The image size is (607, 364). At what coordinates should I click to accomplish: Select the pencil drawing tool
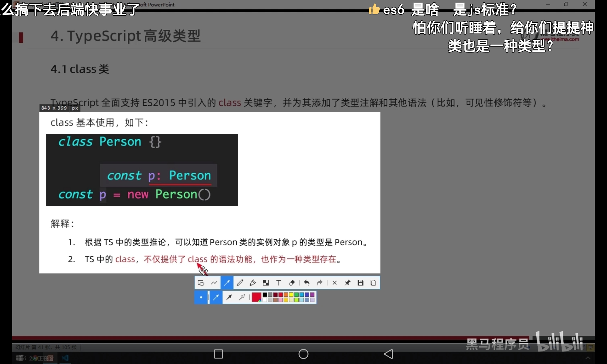coord(240,283)
